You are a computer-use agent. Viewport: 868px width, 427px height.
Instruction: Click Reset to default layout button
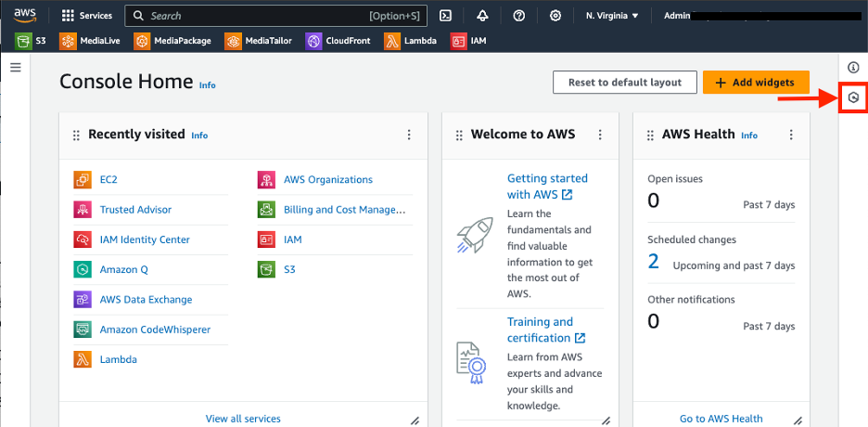[x=624, y=82]
